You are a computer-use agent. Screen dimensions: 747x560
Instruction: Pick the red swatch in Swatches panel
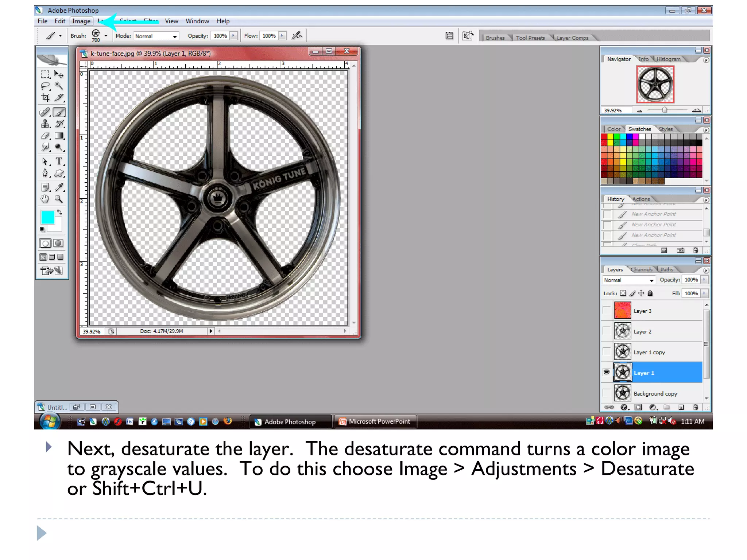coord(604,137)
